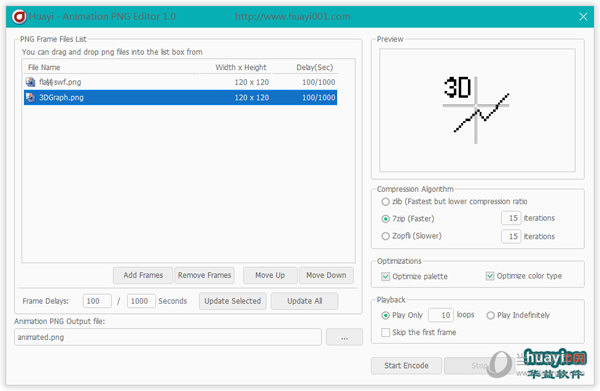This screenshot has width=600, height=391.
Task: Click the Update Selected button
Action: pyautogui.click(x=232, y=301)
